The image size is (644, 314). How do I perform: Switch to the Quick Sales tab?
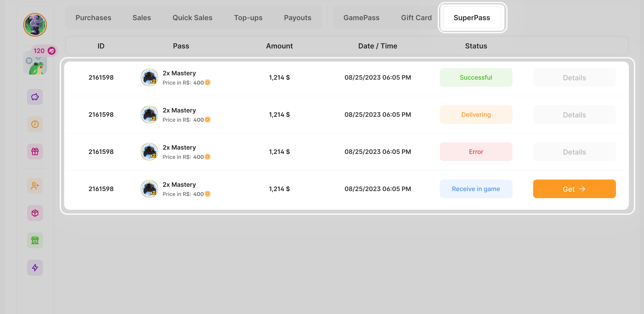pos(192,18)
